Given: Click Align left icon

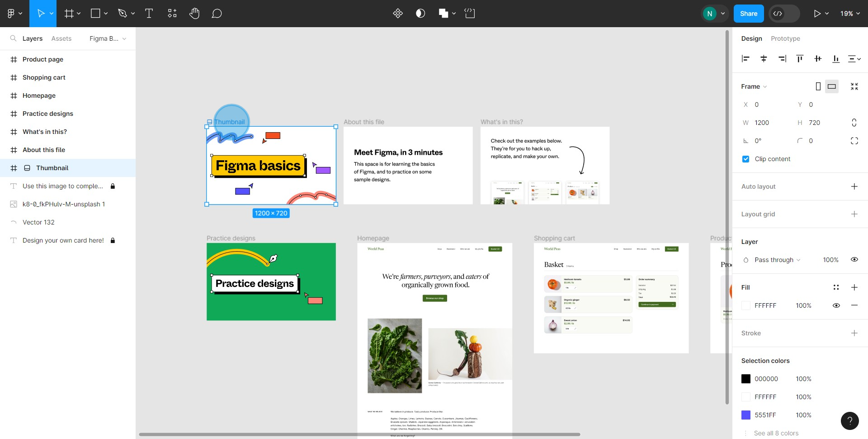Looking at the screenshot, I should coord(745,59).
